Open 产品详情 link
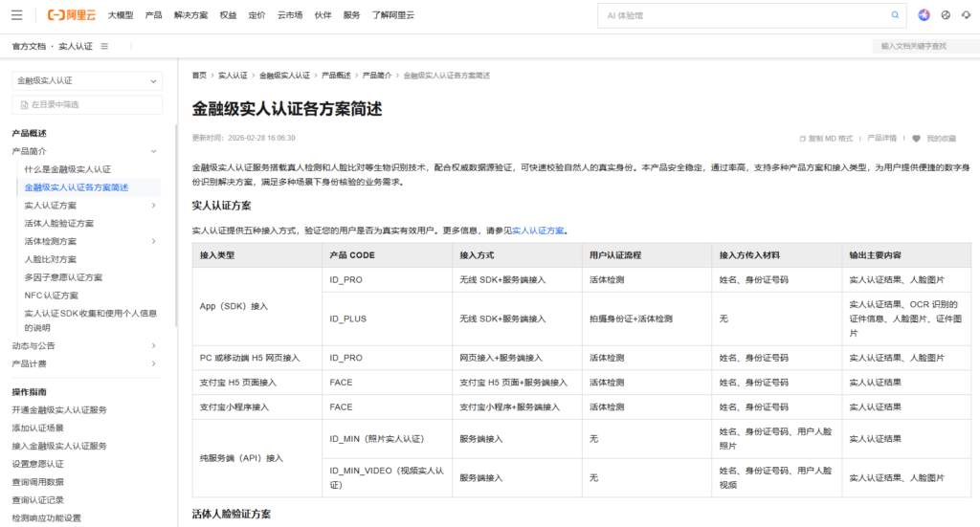This screenshot has width=980, height=527. [881, 139]
